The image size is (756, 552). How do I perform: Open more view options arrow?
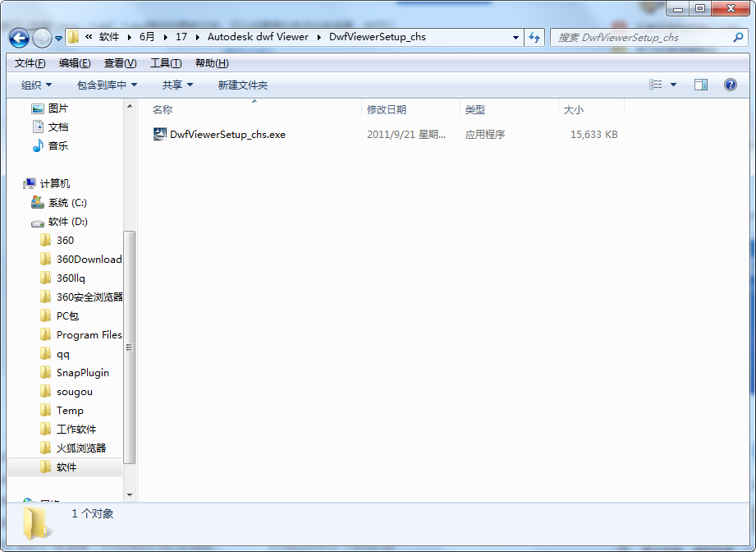(x=674, y=85)
